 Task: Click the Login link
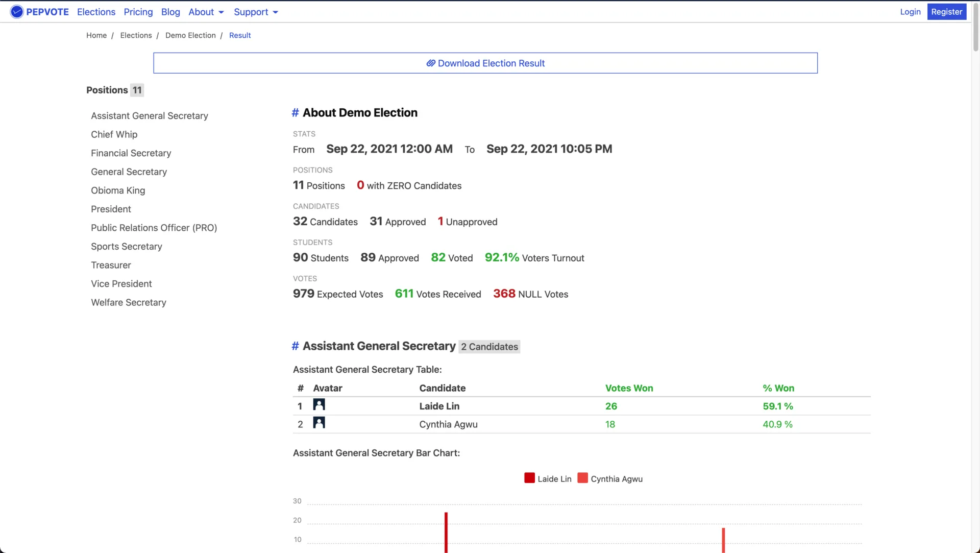pos(910,12)
